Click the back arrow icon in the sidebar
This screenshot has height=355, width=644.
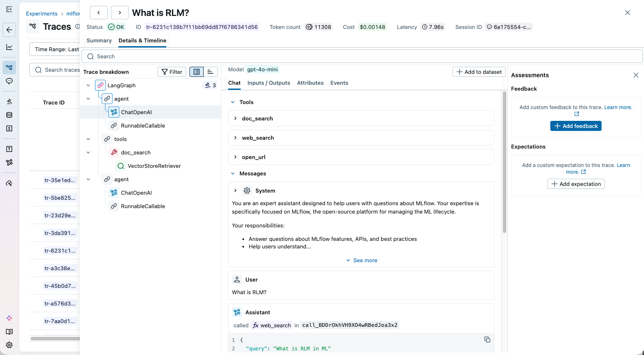pyautogui.click(x=9, y=30)
